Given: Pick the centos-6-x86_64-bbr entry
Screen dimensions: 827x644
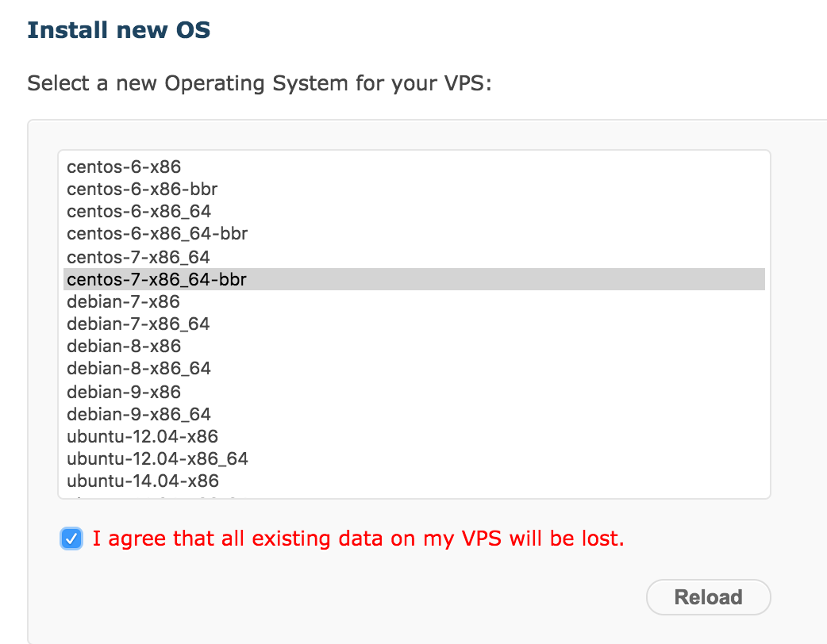Looking at the screenshot, I should (x=157, y=234).
